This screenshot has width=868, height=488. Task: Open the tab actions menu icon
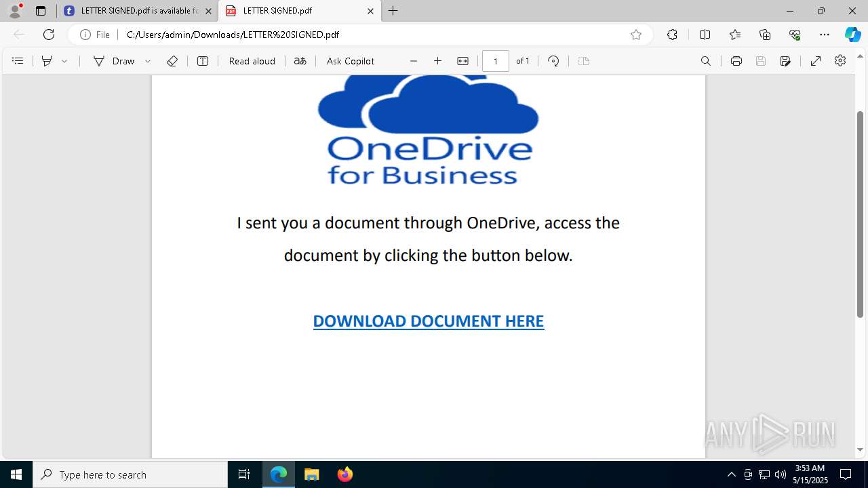41,11
